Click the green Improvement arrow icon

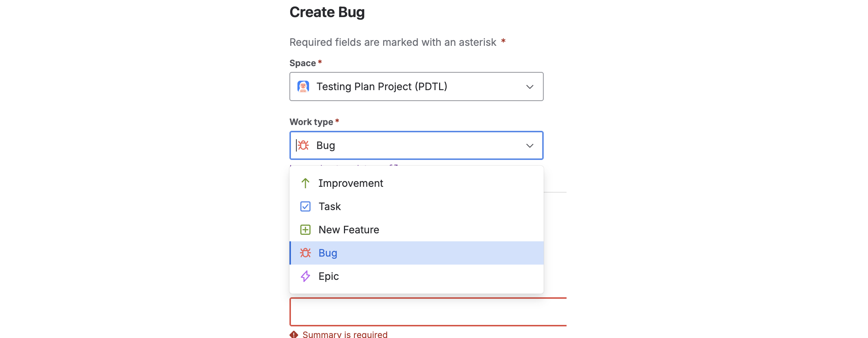pos(305,183)
